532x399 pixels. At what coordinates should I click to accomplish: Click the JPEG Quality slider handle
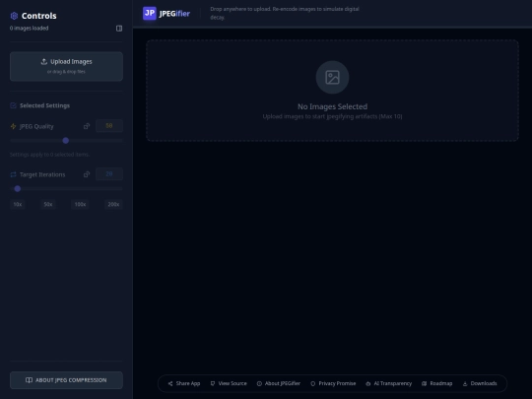coord(66,141)
